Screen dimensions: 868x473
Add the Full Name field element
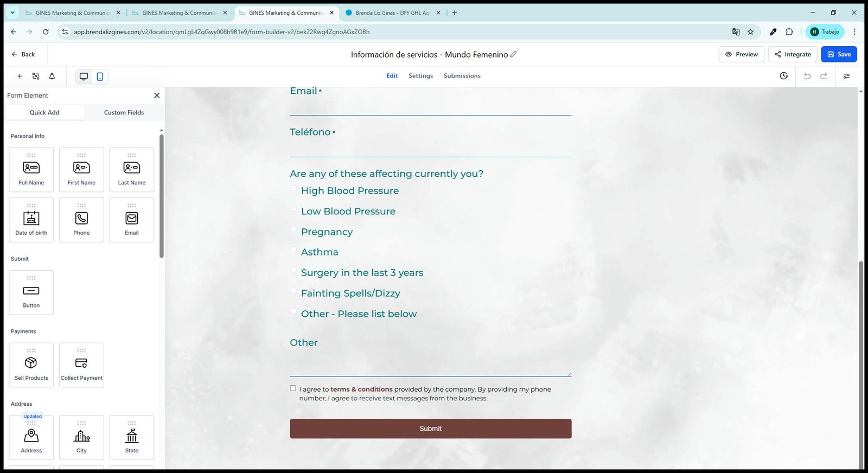tap(31, 170)
